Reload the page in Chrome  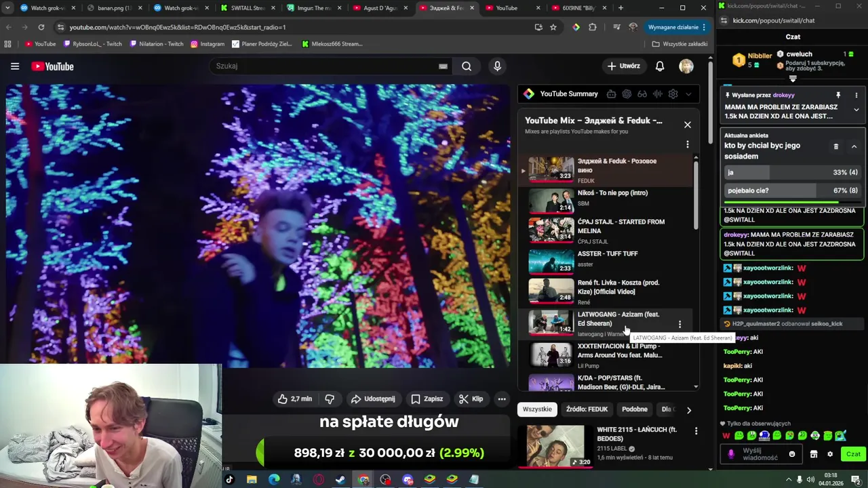[x=41, y=27]
